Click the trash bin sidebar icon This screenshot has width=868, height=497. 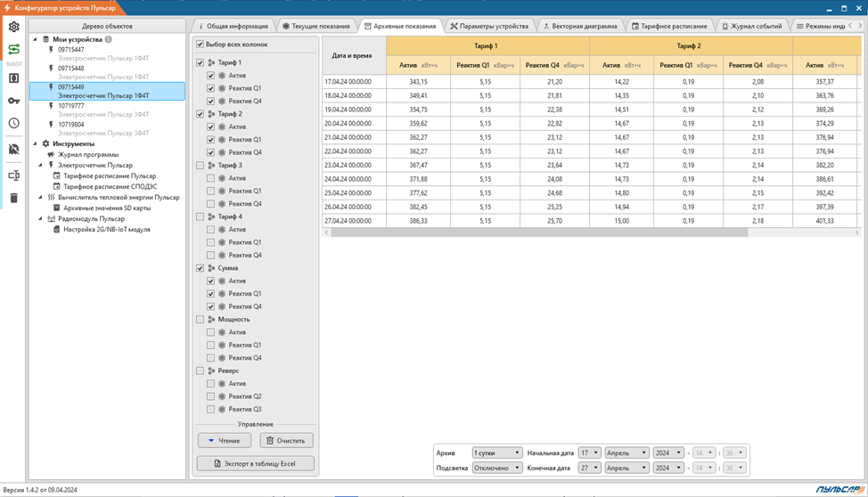pyautogui.click(x=14, y=198)
